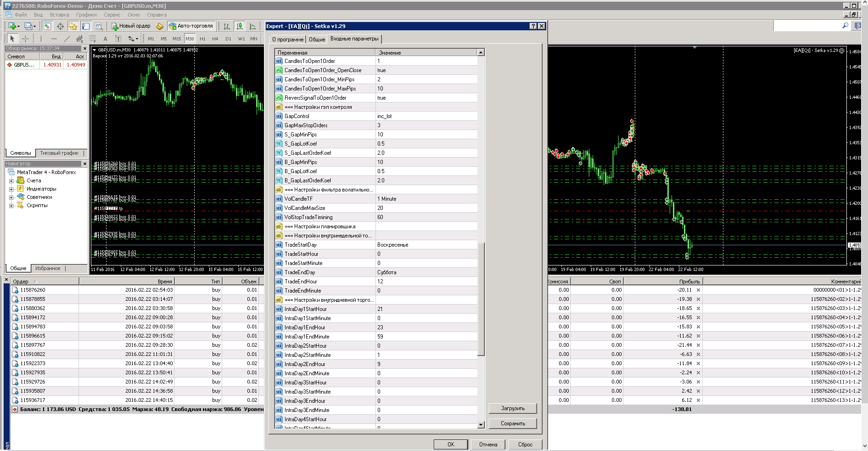This screenshot has width=868, height=451.
Task: Switch to H4 timeframe
Action: point(215,39)
